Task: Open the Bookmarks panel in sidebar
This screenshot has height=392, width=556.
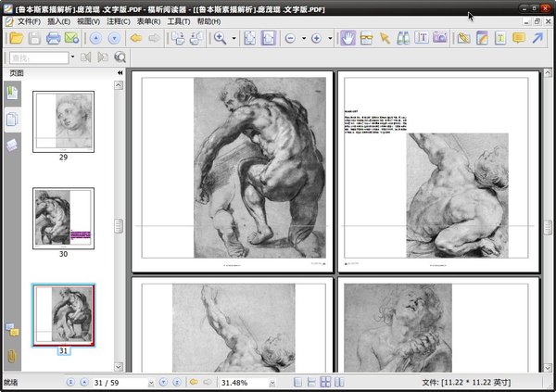Action: coord(12,93)
